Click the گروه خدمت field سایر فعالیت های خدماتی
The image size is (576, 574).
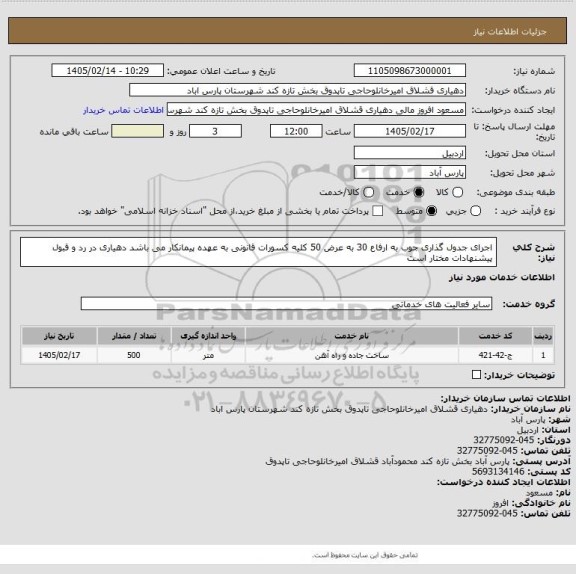[287, 304]
